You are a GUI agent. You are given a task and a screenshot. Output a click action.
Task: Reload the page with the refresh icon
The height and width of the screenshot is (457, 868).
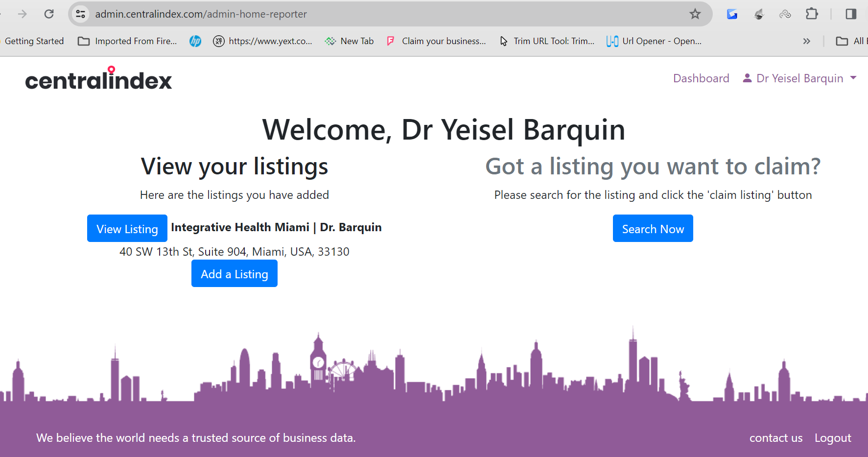(49, 14)
